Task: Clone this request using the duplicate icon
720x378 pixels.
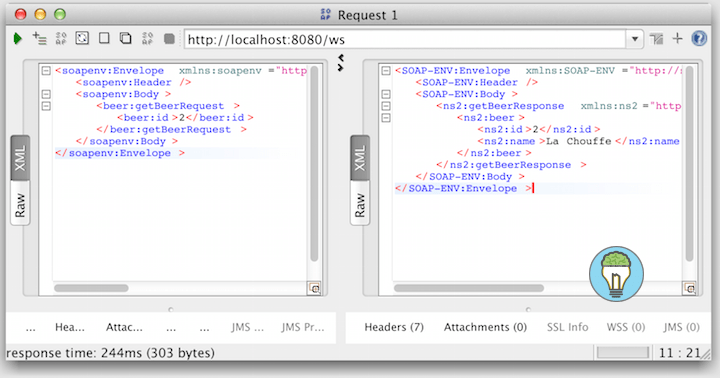Action: tap(125, 38)
